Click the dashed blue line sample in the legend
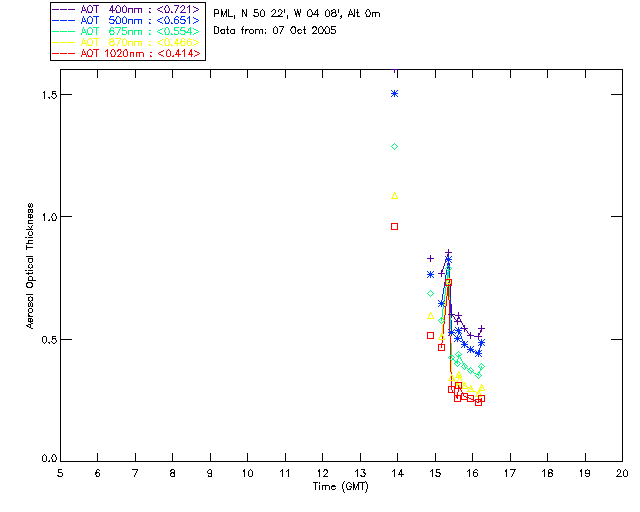640x512 pixels. [x=63, y=20]
